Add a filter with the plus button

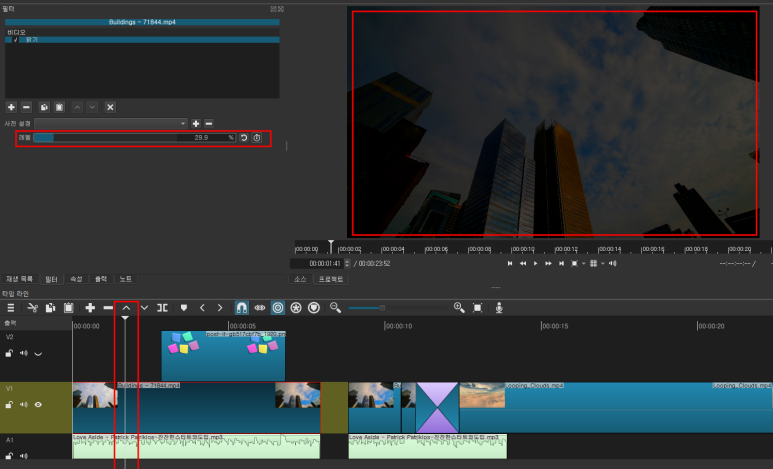tap(11, 107)
